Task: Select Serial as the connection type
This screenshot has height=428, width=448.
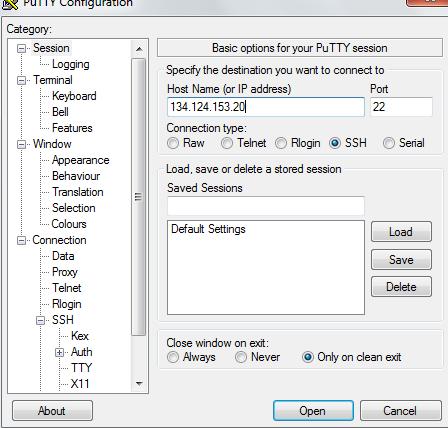Action: (x=389, y=143)
